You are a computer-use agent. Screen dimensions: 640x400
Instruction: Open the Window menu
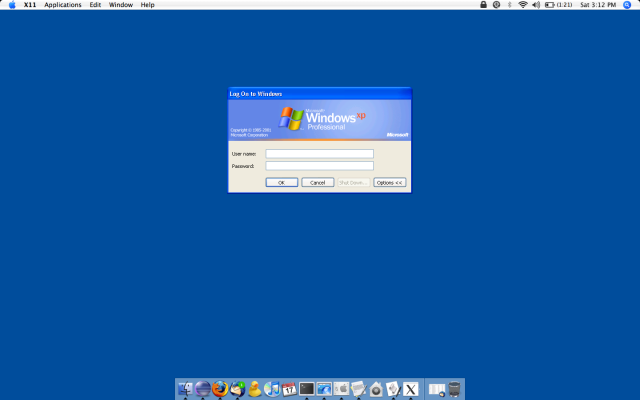coord(121,5)
